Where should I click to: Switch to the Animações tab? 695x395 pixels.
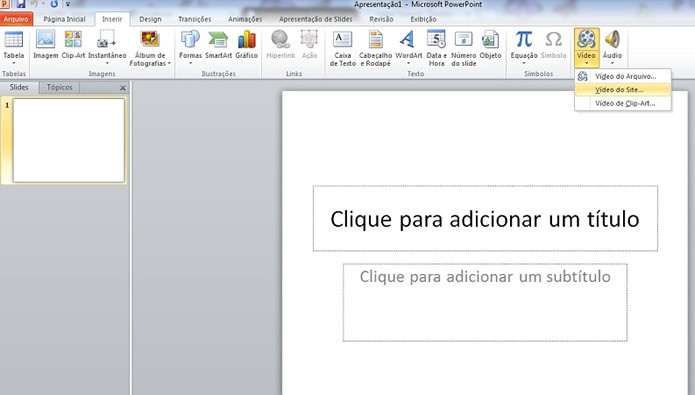tap(245, 19)
